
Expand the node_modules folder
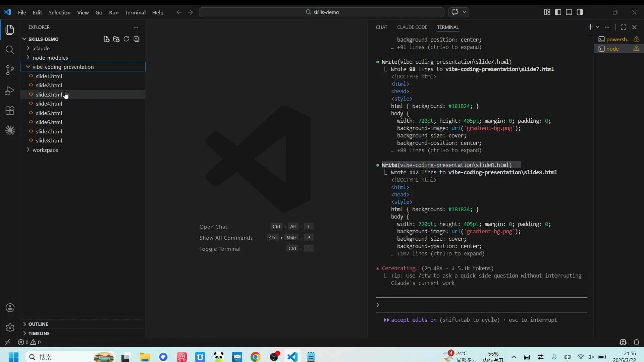50,58
